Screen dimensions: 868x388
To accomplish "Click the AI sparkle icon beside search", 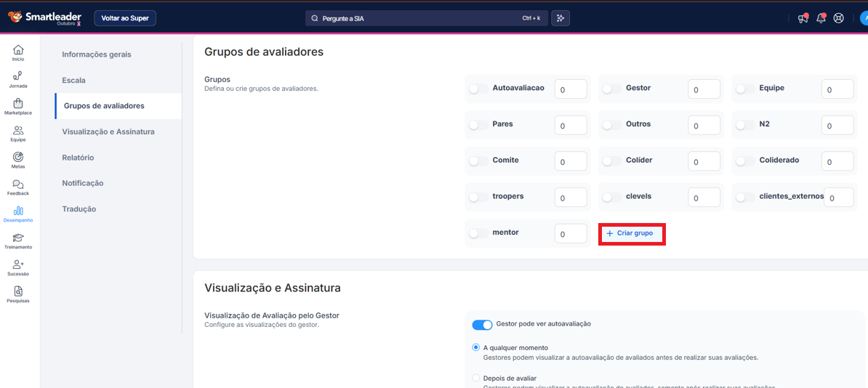I will tap(560, 18).
